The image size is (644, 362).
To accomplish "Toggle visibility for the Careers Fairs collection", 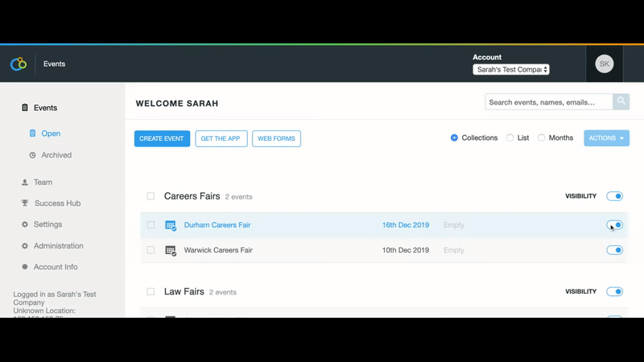I will tap(614, 196).
